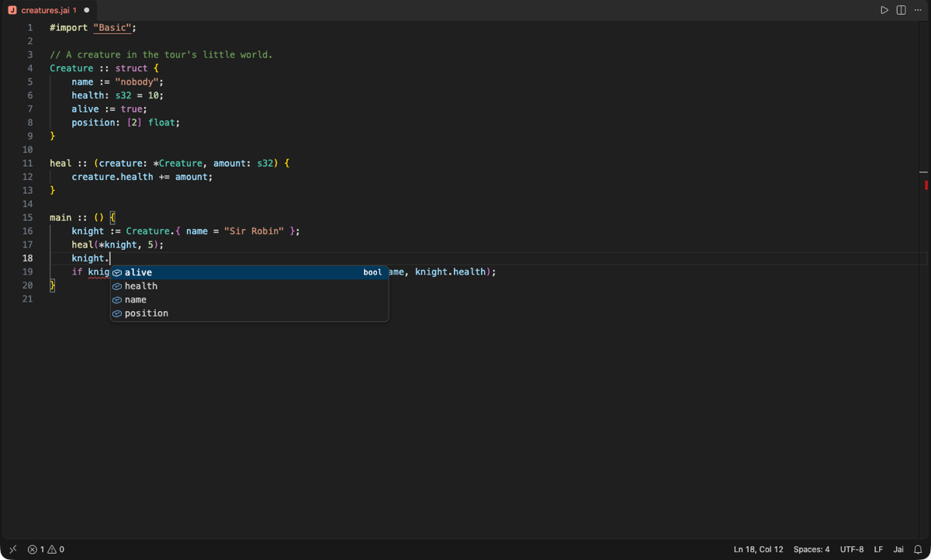Change file encoding UTF-8
This screenshot has width=931, height=560.
[851, 549]
